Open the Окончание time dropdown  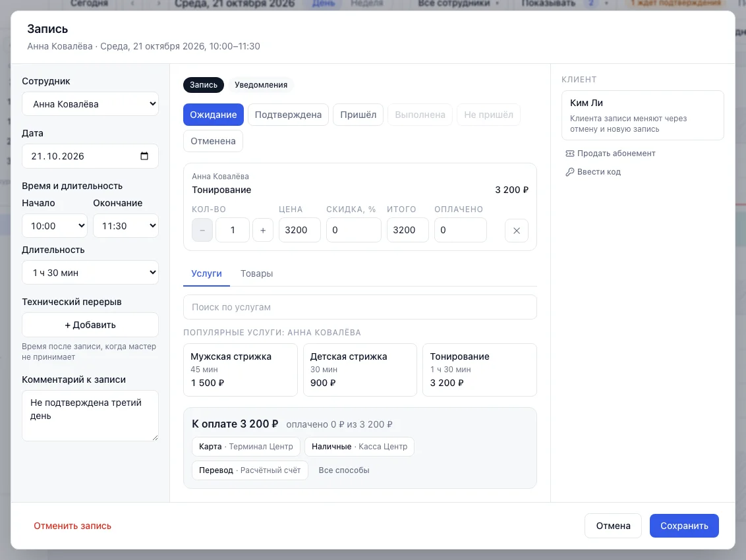[x=126, y=225]
